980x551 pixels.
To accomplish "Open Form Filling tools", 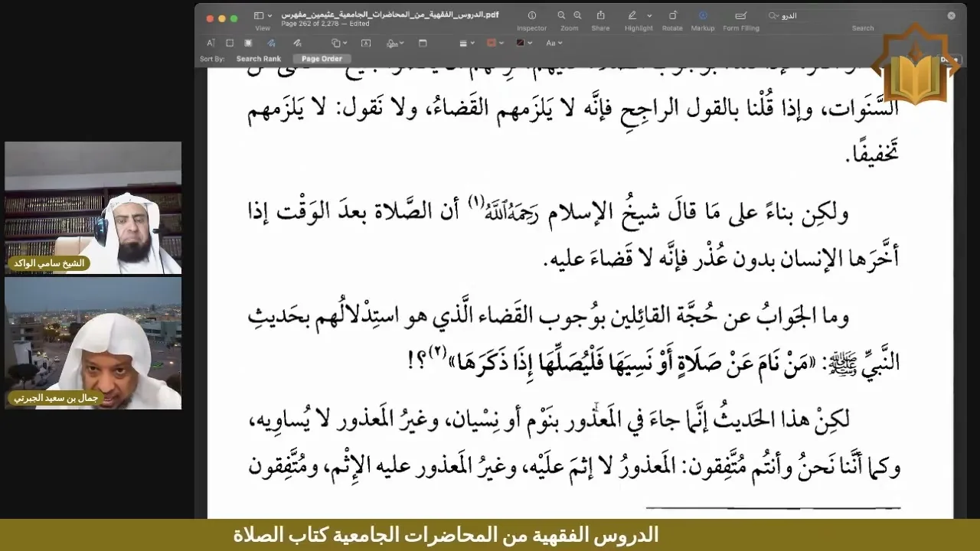I will (741, 16).
